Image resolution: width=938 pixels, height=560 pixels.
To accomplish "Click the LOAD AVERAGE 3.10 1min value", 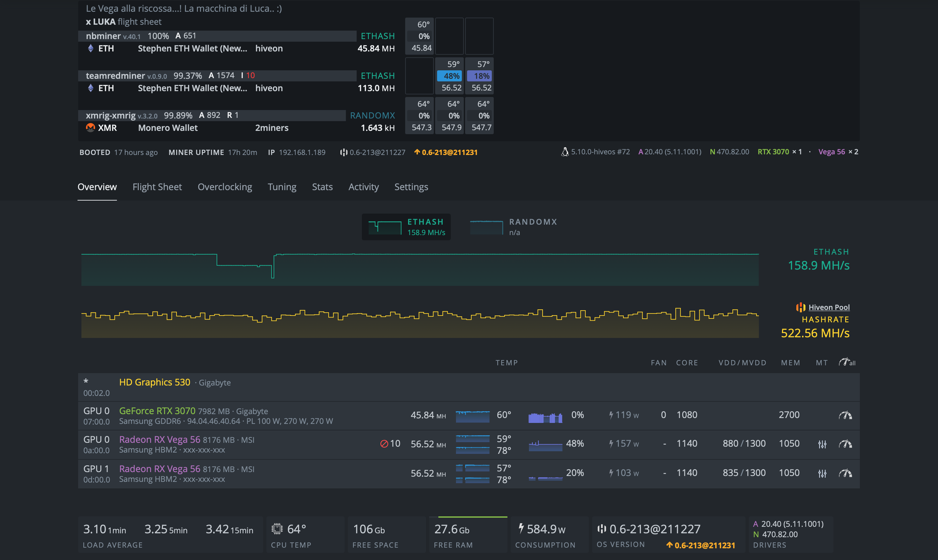I will point(105,529).
